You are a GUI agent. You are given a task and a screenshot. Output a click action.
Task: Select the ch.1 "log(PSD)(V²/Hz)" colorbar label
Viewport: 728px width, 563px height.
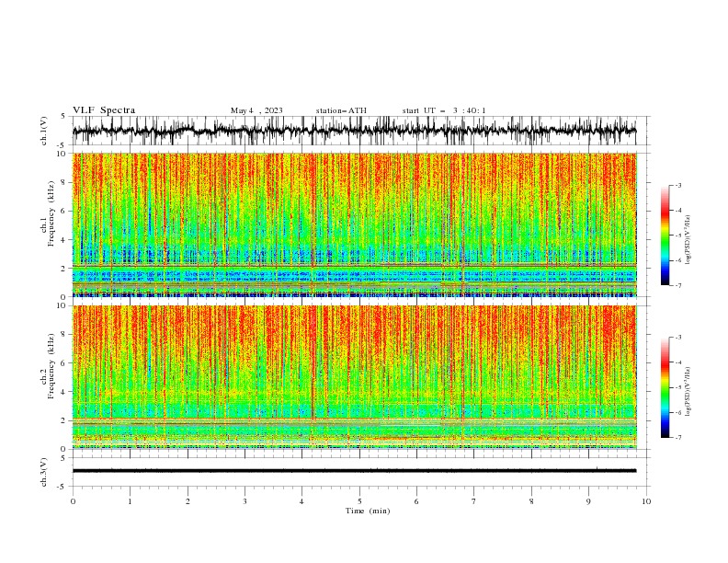(x=688, y=240)
